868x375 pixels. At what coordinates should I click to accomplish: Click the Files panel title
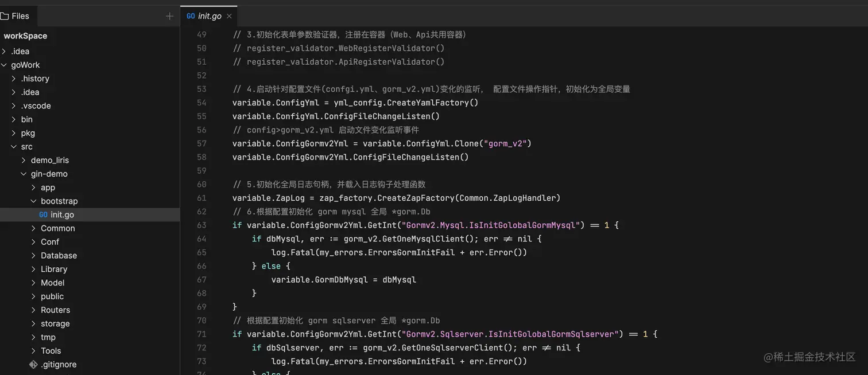20,16
